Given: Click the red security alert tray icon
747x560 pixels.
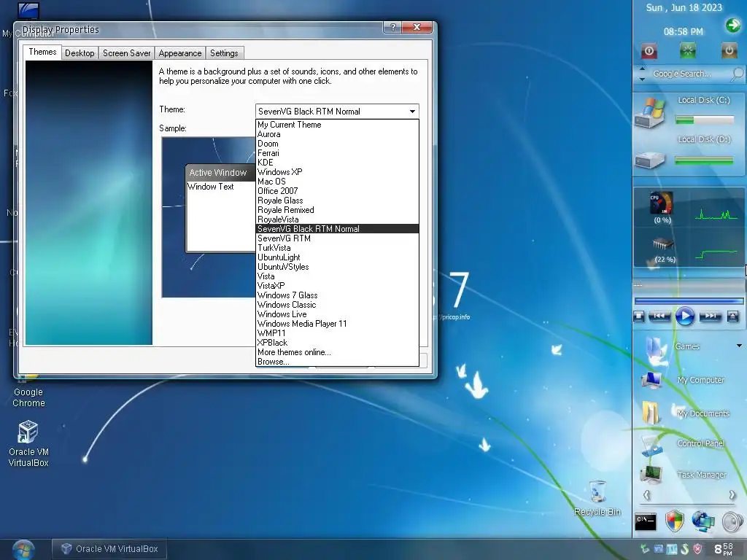Looking at the screenshot, I should 697,549.
